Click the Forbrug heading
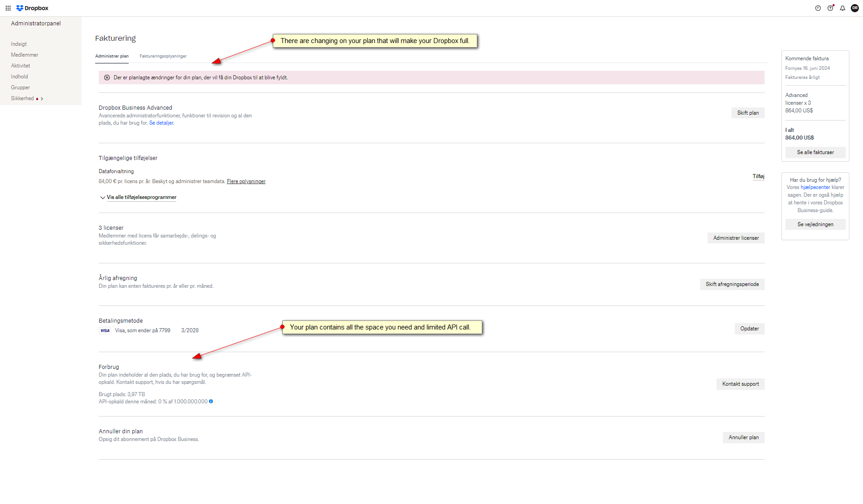 point(109,367)
